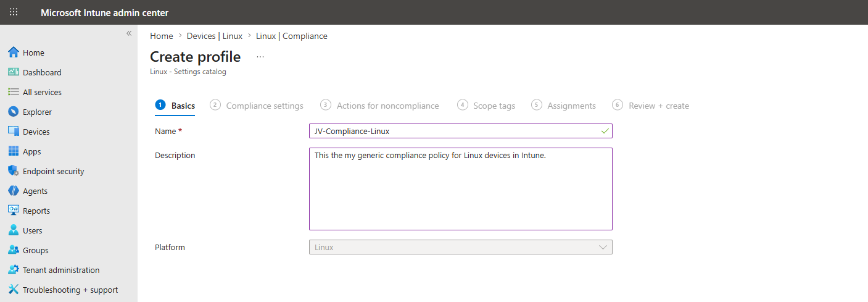The image size is (868, 302).
Task: Click the Tenant administration icon
Action: 14,270
